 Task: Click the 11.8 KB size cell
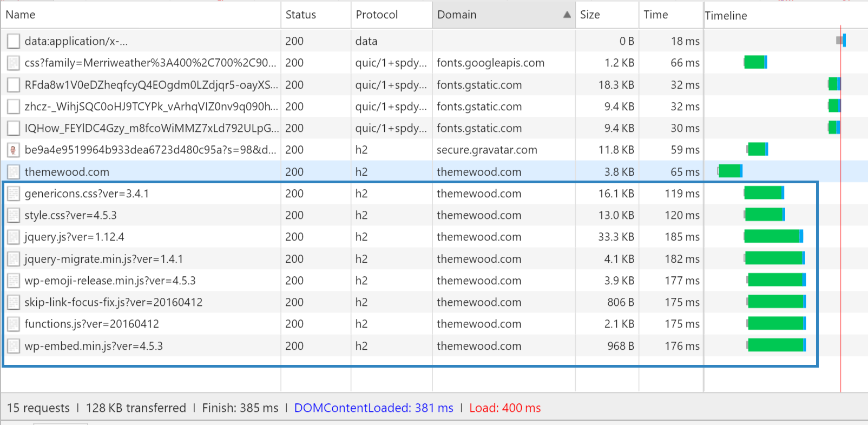point(616,150)
